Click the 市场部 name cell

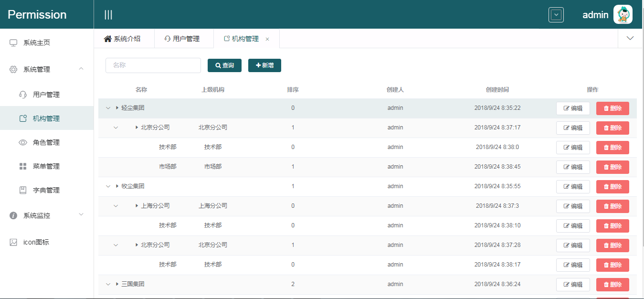(x=168, y=167)
